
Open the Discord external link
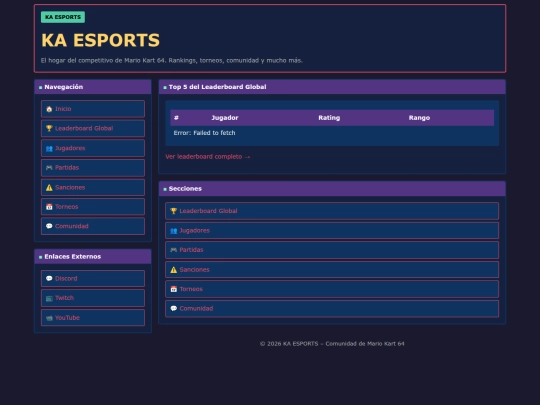93,278
